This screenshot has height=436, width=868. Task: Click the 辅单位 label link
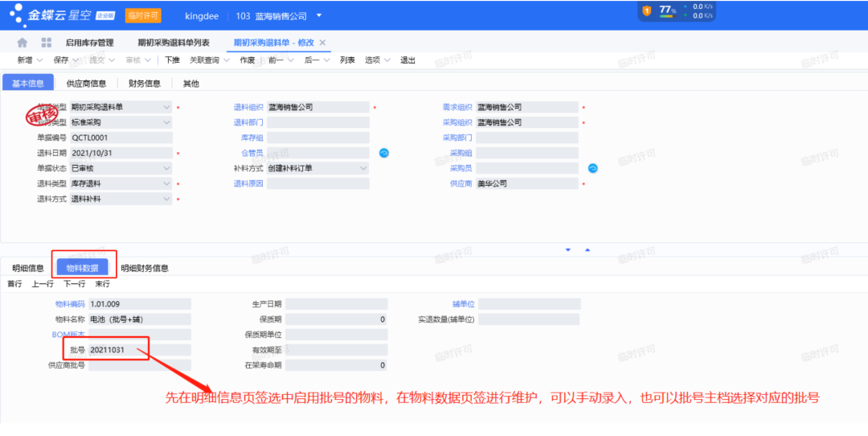[x=464, y=303]
